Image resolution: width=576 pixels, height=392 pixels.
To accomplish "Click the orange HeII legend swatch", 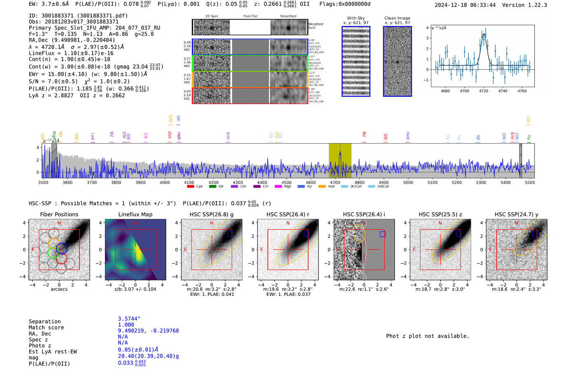I will pos(322,187).
